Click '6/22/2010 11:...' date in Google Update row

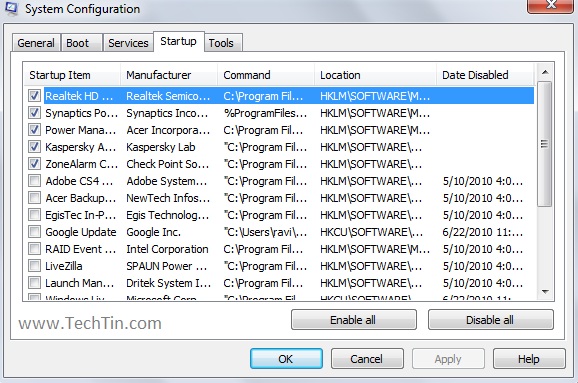tap(483, 232)
